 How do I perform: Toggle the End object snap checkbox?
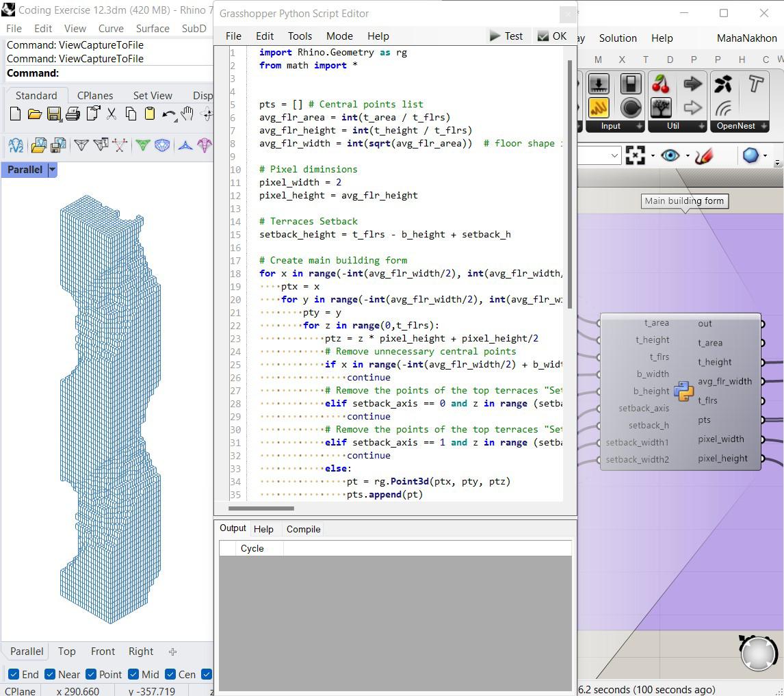(14, 674)
